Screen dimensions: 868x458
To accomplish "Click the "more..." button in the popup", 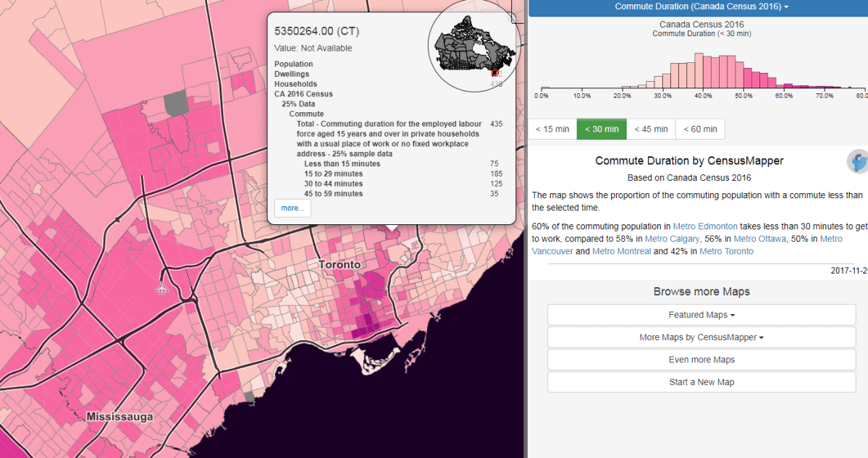I will coord(292,208).
